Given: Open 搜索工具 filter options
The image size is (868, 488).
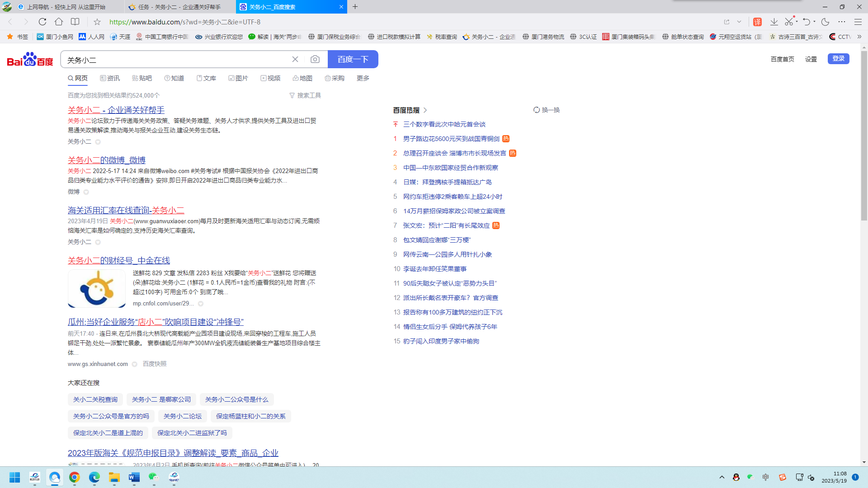Looking at the screenshot, I should pos(305,95).
